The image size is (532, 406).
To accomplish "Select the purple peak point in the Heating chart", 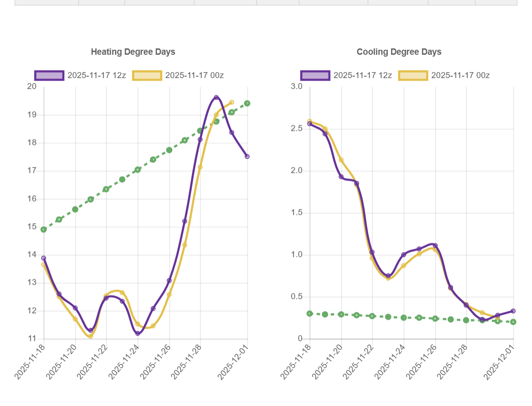I will pos(216,98).
